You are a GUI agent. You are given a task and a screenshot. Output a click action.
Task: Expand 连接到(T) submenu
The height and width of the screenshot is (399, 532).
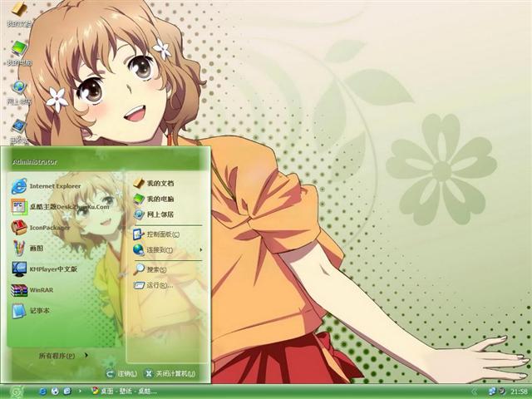pyautogui.click(x=168, y=250)
